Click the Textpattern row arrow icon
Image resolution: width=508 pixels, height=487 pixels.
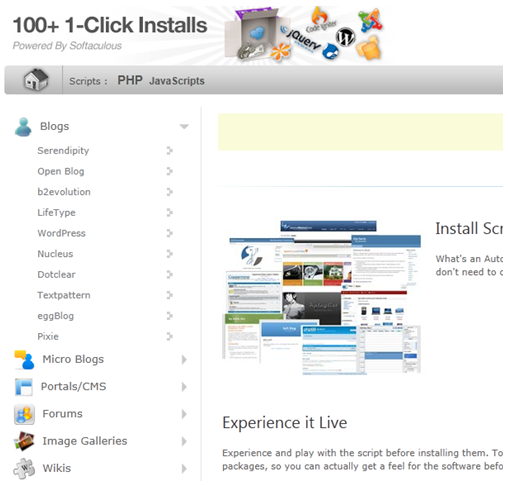coord(170,295)
